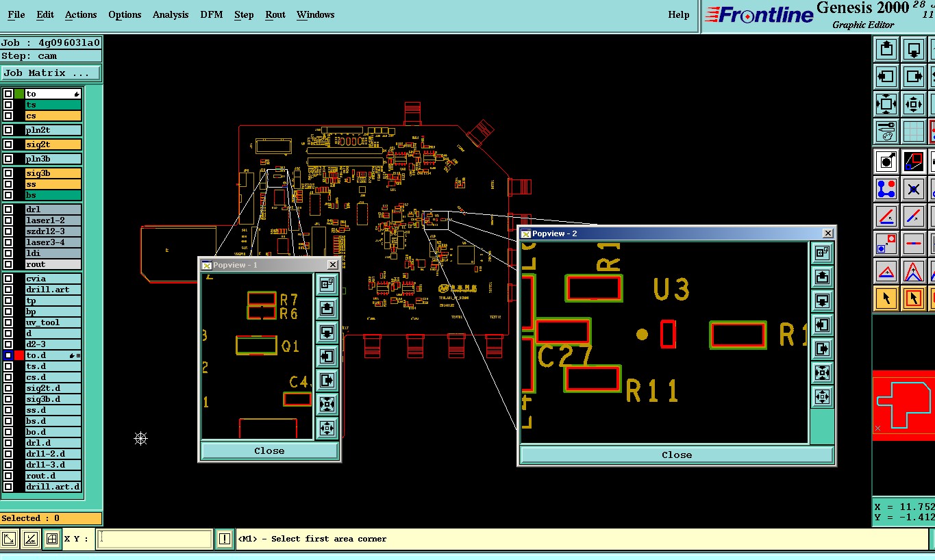The height and width of the screenshot is (560, 935).
Task: Click Close button in Popview - 2
Action: [x=677, y=455]
